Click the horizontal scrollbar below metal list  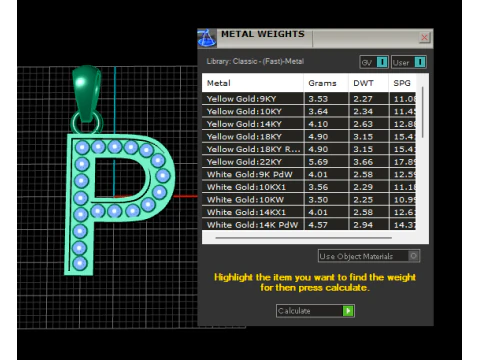304,238
